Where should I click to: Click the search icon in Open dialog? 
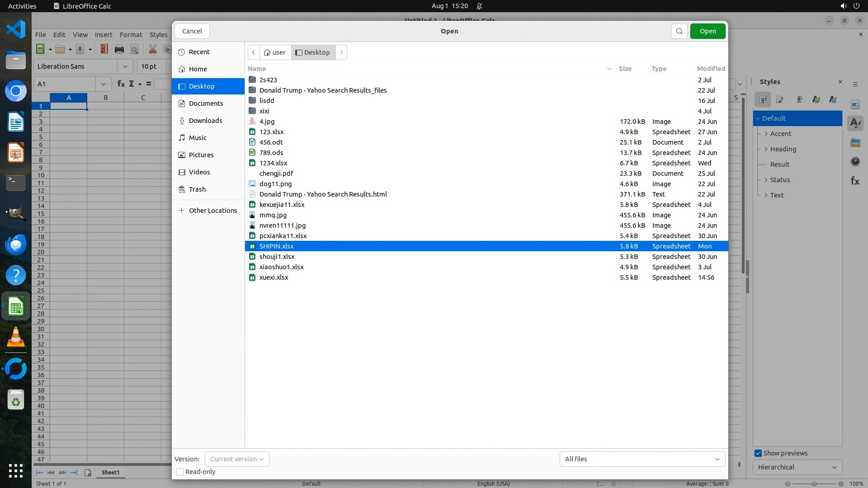click(679, 31)
